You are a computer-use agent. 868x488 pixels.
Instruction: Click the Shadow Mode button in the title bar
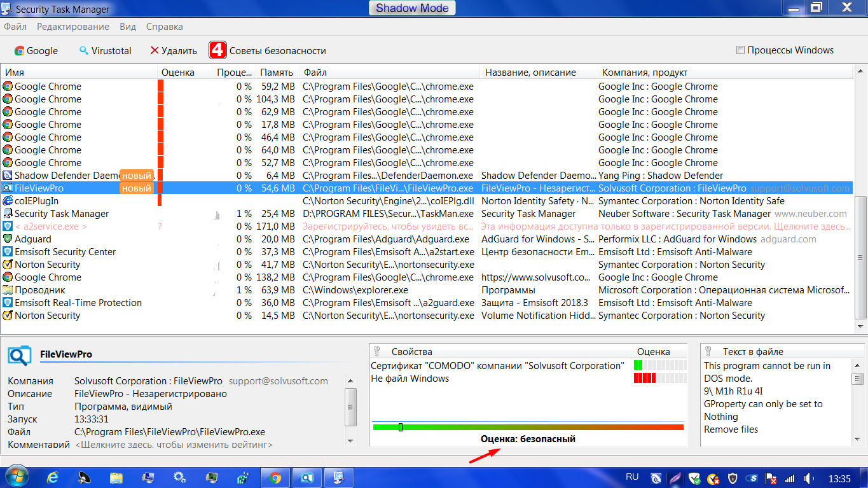tap(412, 8)
